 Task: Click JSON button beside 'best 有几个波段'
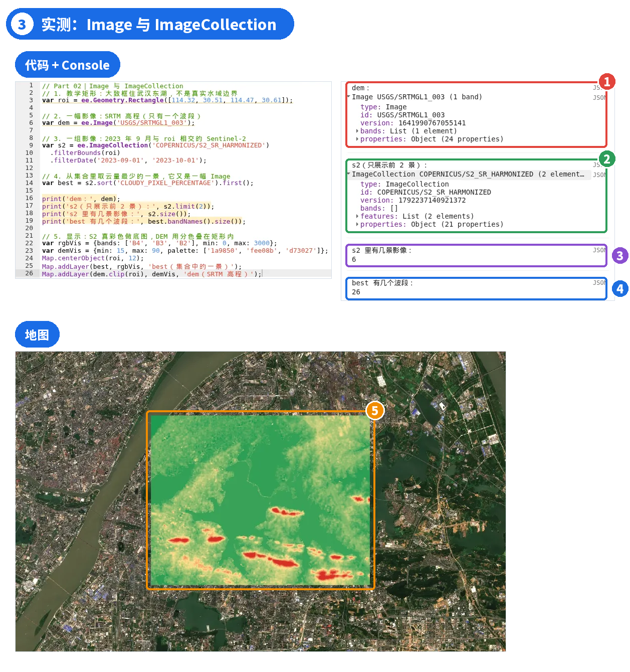pos(599,283)
